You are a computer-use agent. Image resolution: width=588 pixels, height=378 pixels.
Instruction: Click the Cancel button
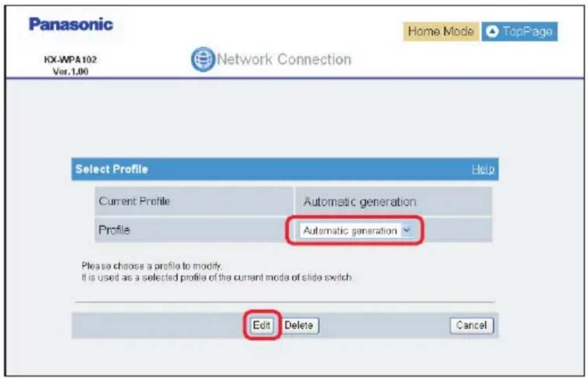click(471, 325)
